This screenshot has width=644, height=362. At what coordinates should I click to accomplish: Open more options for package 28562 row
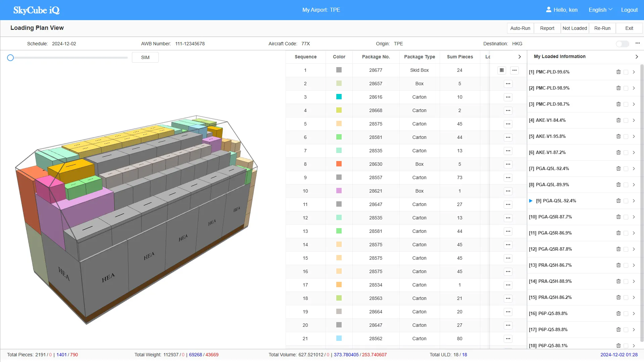[x=508, y=339]
